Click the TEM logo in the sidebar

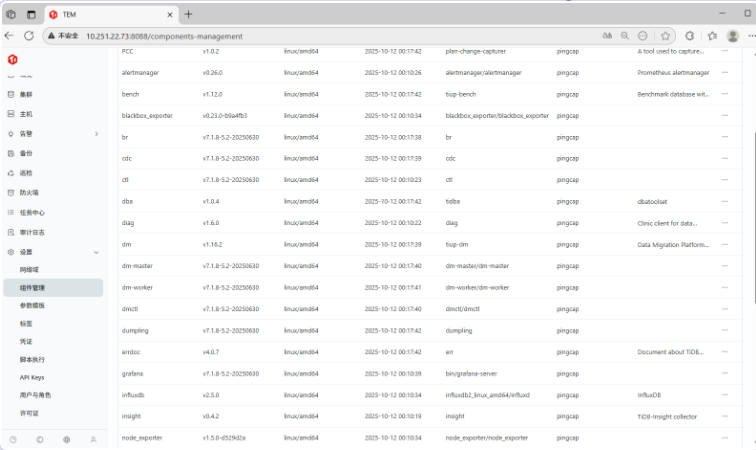pyautogui.click(x=13, y=61)
